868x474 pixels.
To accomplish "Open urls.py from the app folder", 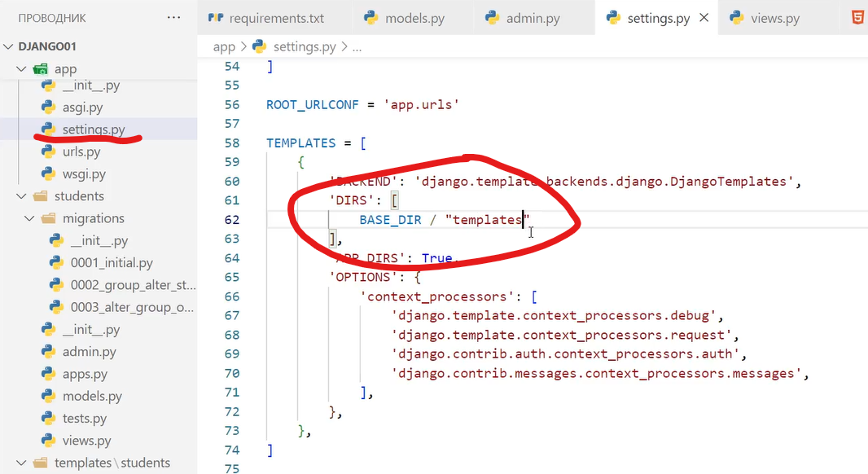I will point(81,151).
